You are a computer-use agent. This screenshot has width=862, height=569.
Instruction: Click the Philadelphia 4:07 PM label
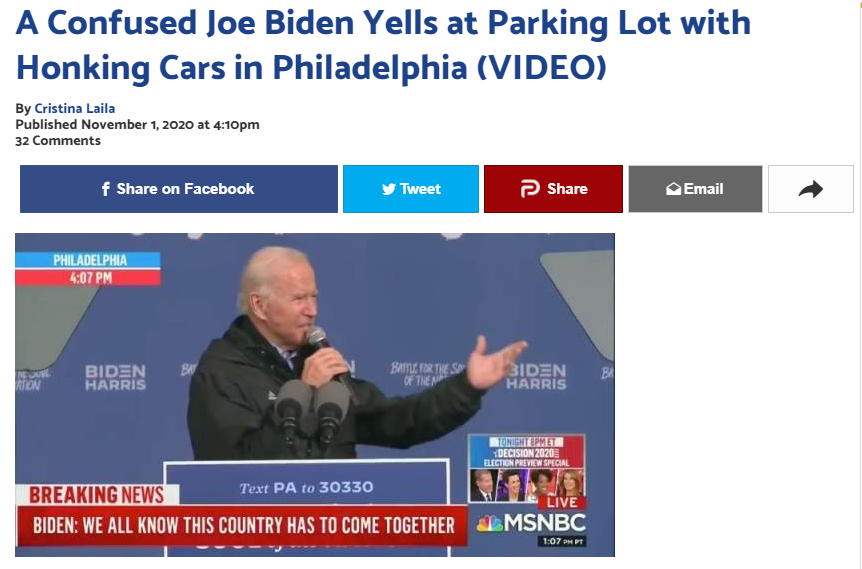(x=88, y=268)
